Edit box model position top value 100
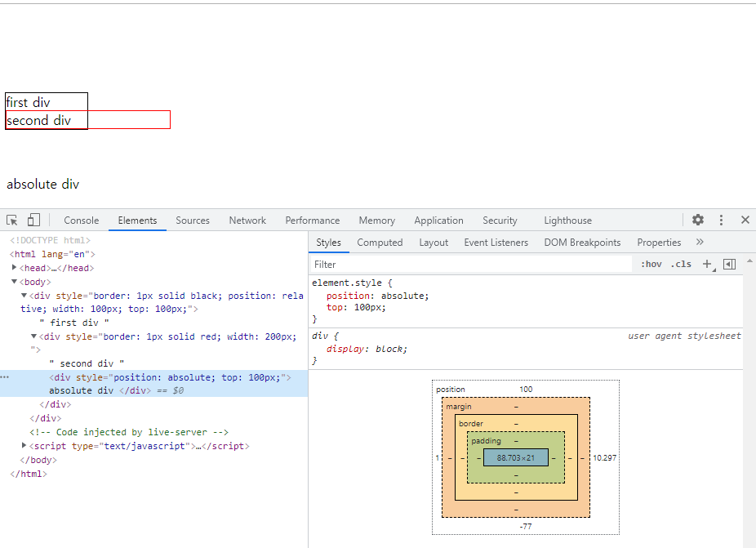 [526, 390]
